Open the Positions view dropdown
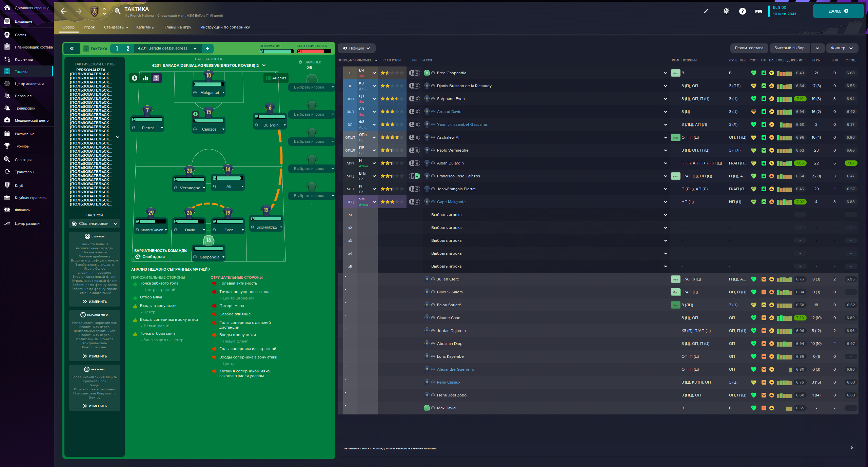The height and width of the screenshot is (467, 868). 356,48
